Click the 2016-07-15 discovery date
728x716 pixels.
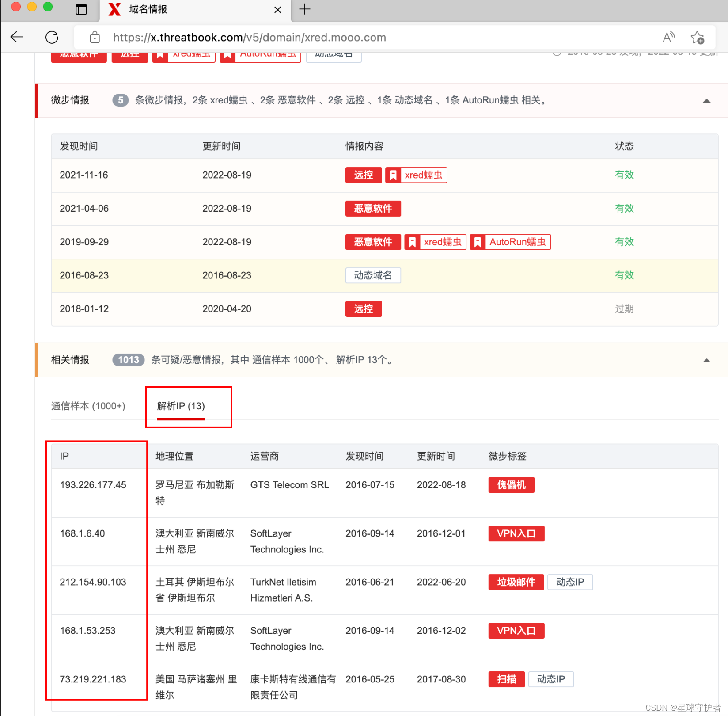370,485
